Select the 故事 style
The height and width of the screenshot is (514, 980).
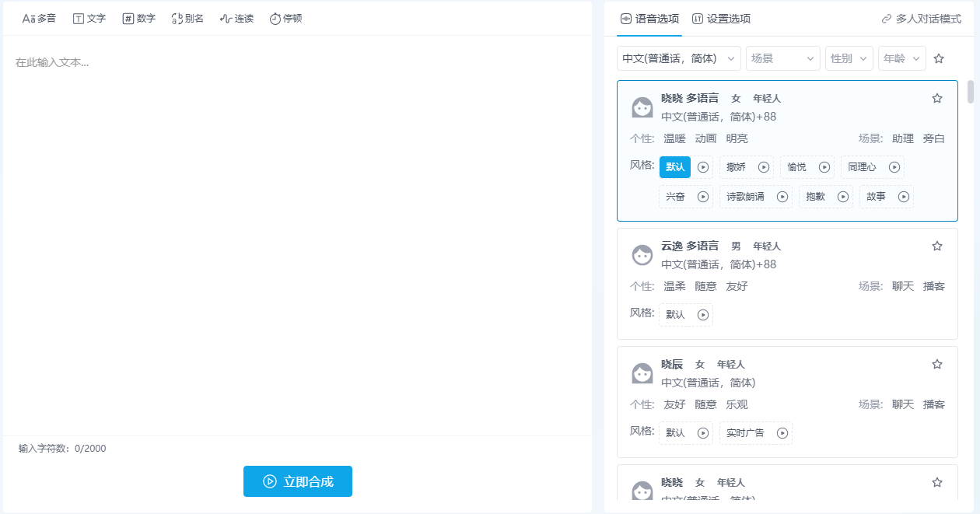(876, 197)
